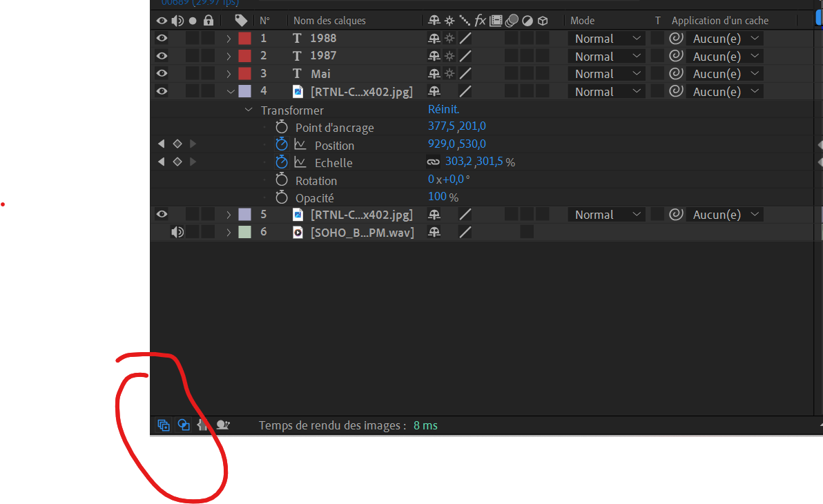Mute the SOHO_B...PM.wav audio layer
The height and width of the screenshot is (504, 823).
(177, 232)
